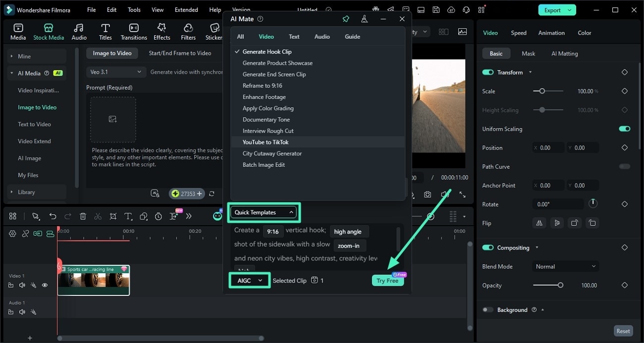
Task: Switch to All tab in AI Mate
Action: (240, 37)
